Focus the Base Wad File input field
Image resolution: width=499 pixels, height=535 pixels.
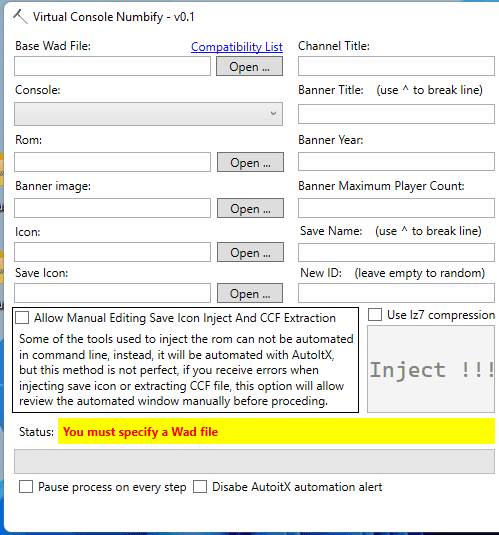point(112,66)
